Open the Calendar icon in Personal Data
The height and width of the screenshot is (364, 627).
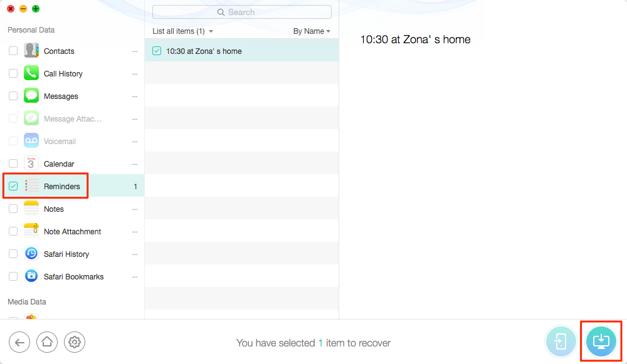tap(31, 163)
